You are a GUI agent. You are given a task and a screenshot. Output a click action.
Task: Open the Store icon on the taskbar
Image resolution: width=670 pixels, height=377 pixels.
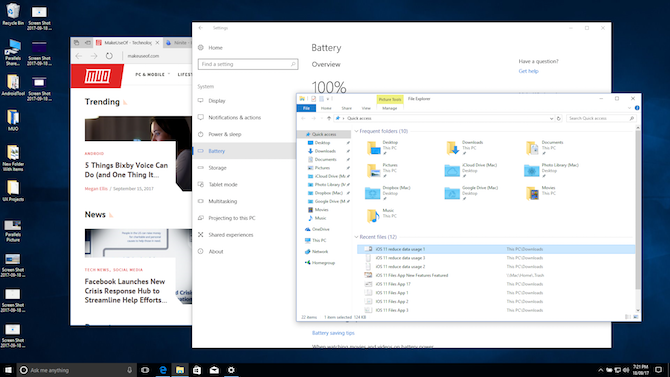tap(197, 370)
